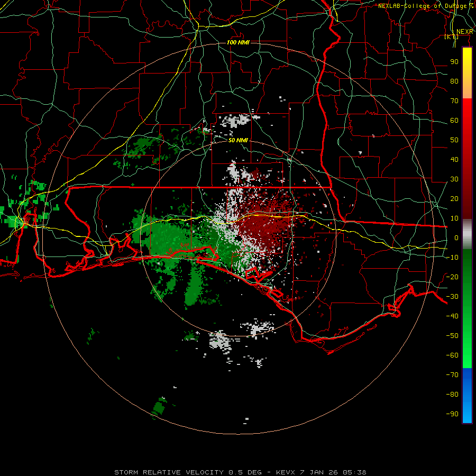Click the blue bottom segment of color bar

pyautogui.click(x=467, y=396)
